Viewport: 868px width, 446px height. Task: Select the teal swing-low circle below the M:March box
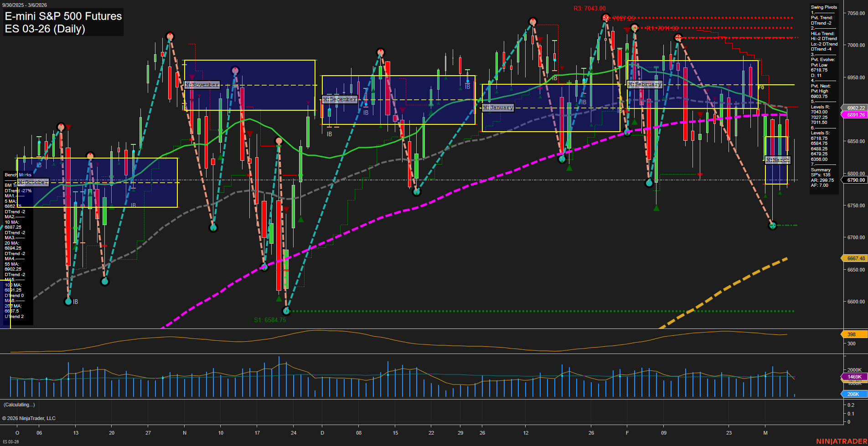[773, 225]
